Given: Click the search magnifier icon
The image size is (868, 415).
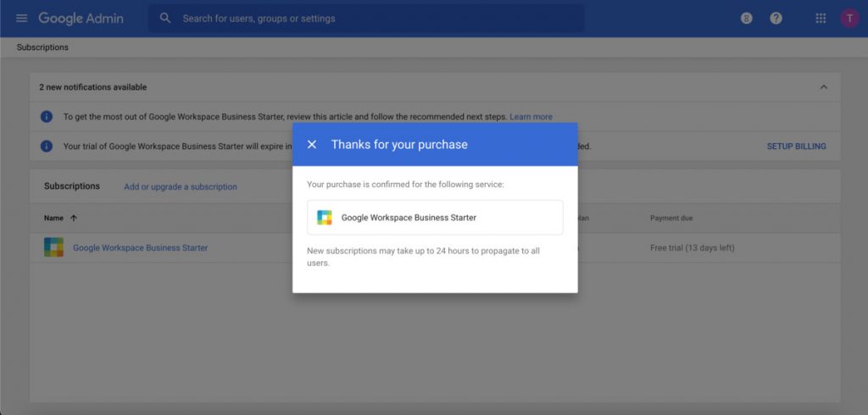Looking at the screenshot, I should click(165, 19).
